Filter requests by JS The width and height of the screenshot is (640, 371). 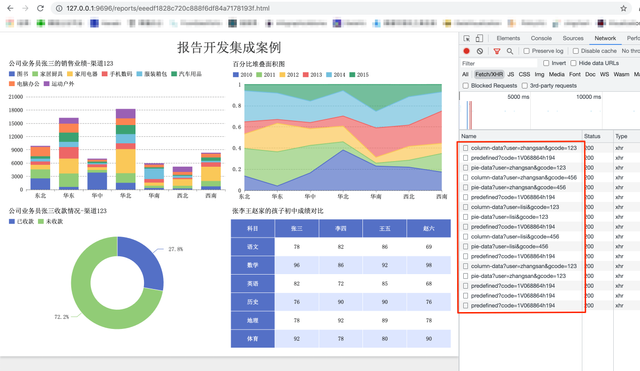[511, 74]
